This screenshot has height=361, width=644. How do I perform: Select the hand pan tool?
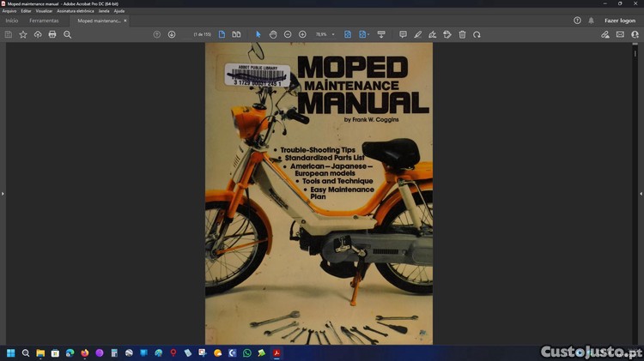(x=273, y=34)
